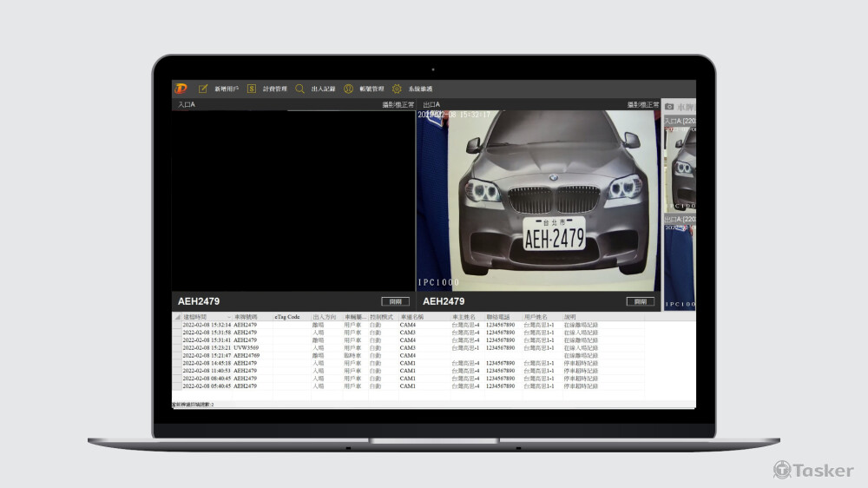Screen dimensions: 868x488
Task: Open the top plate snapshot thumbnail
Action: click(x=681, y=156)
